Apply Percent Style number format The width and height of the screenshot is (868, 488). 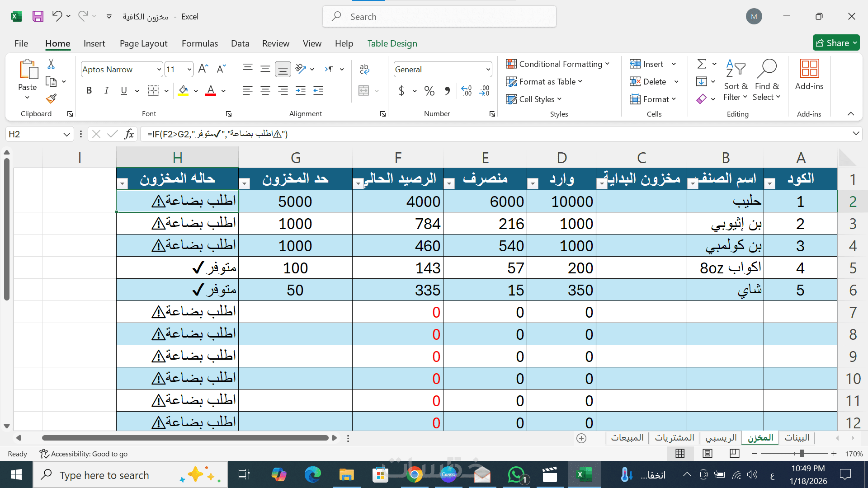(429, 91)
